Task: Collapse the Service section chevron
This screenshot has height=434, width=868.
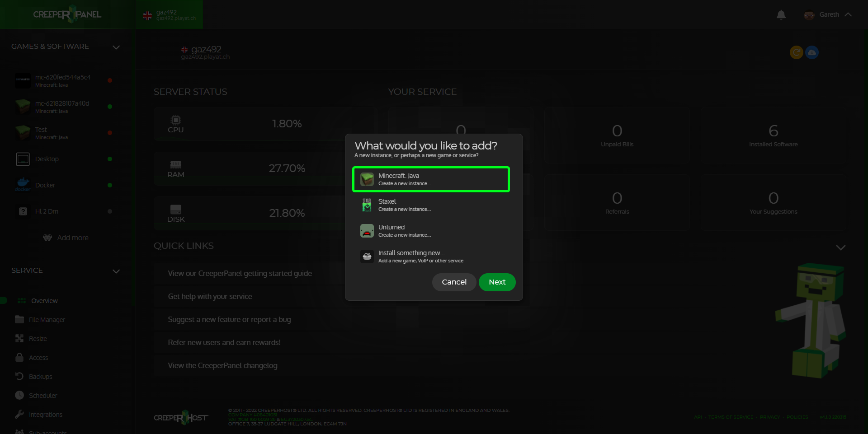Action: [116, 271]
